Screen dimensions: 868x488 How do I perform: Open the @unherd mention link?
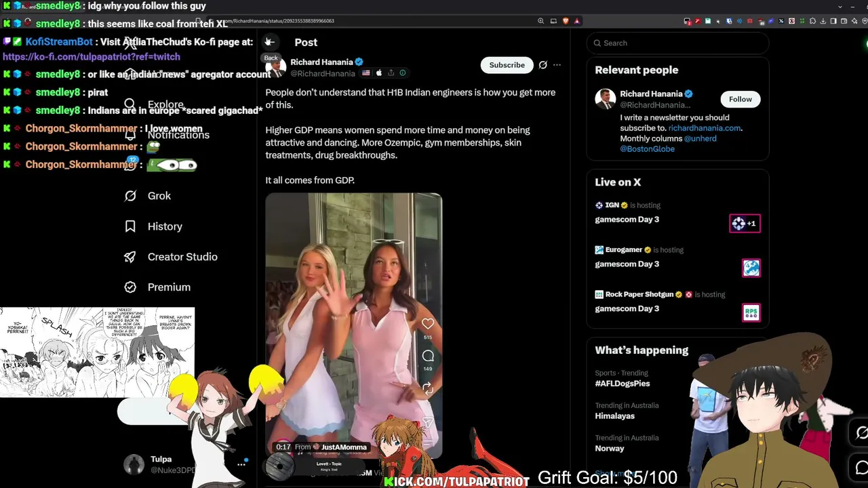coord(700,138)
